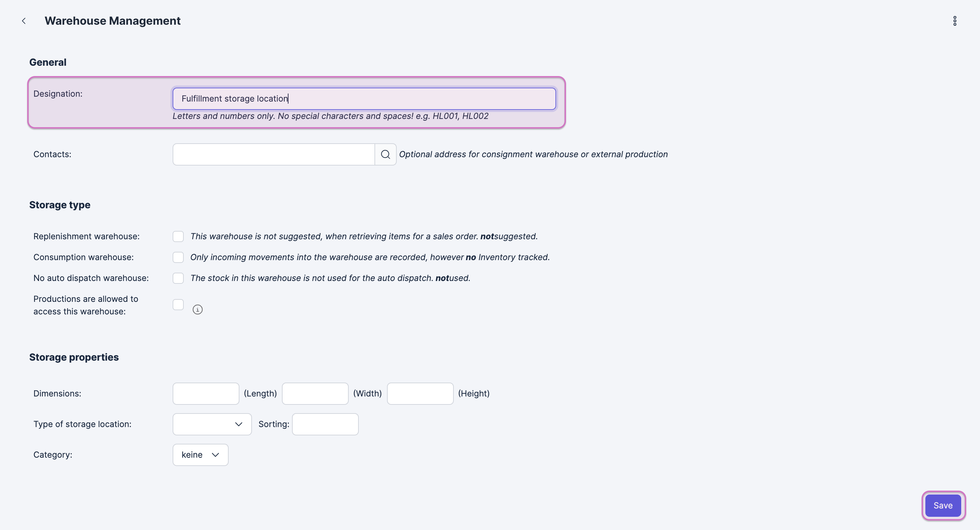This screenshot has width=980, height=530.
Task: Check the No auto dispatch warehouse box
Action: [178, 278]
